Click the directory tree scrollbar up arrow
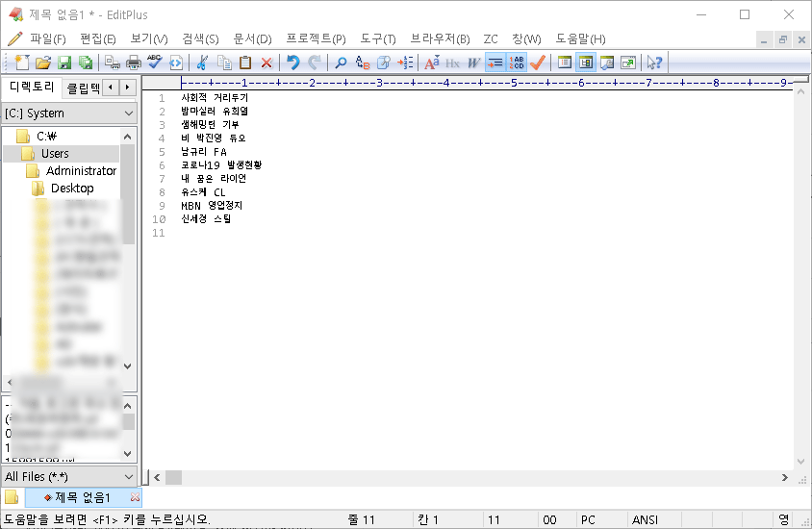 [127, 137]
